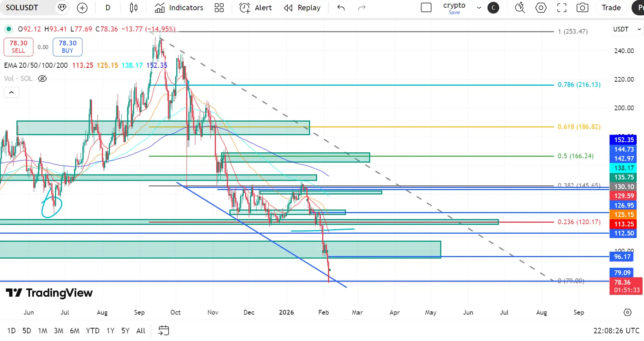
Task: Click the 78.30 BUY button
Action: (67, 47)
